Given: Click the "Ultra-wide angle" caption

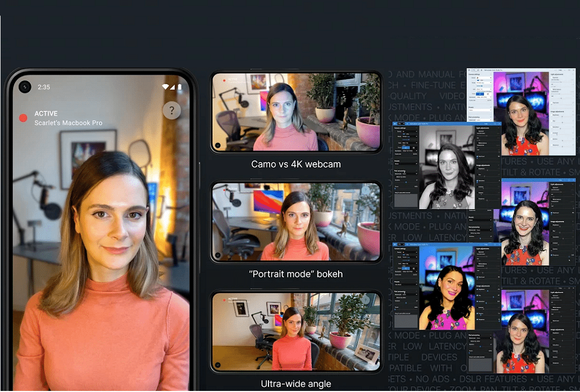Looking at the screenshot, I should coord(296,384).
